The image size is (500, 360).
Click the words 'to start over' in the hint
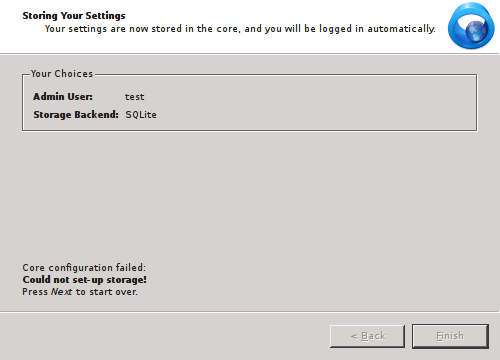[x=107, y=292]
